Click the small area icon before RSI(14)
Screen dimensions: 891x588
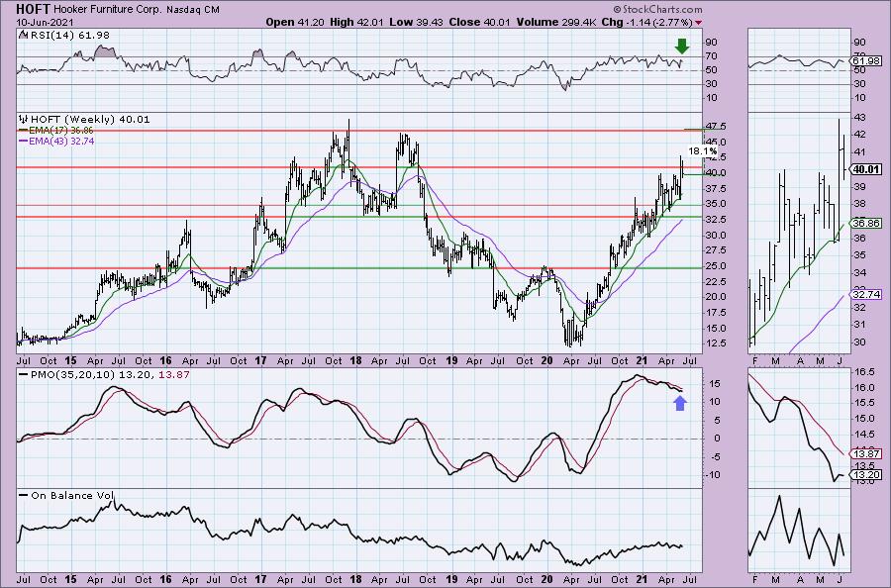[23, 35]
